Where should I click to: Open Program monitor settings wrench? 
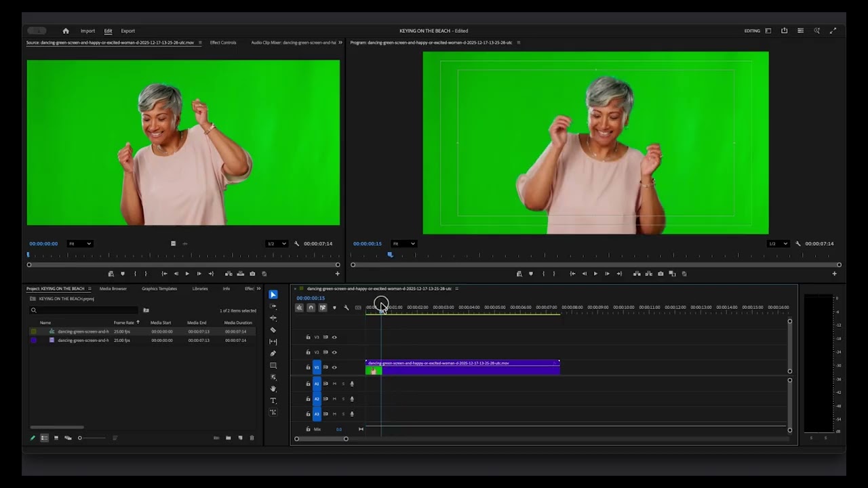(x=797, y=243)
